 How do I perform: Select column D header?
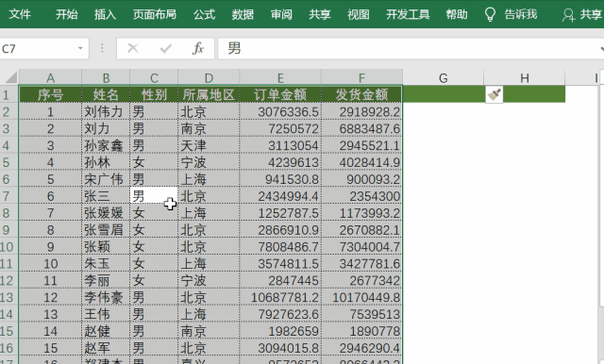tap(209, 77)
